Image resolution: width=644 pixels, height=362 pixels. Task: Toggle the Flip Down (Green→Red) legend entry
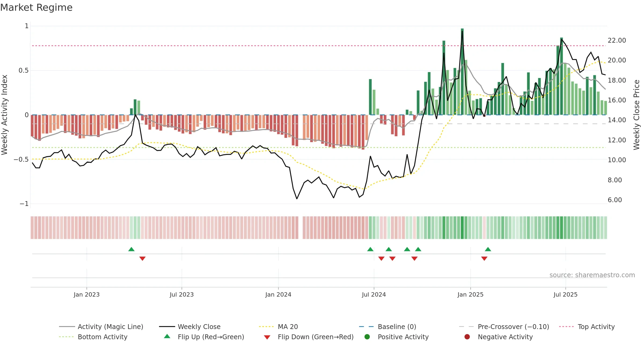(309, 337)
